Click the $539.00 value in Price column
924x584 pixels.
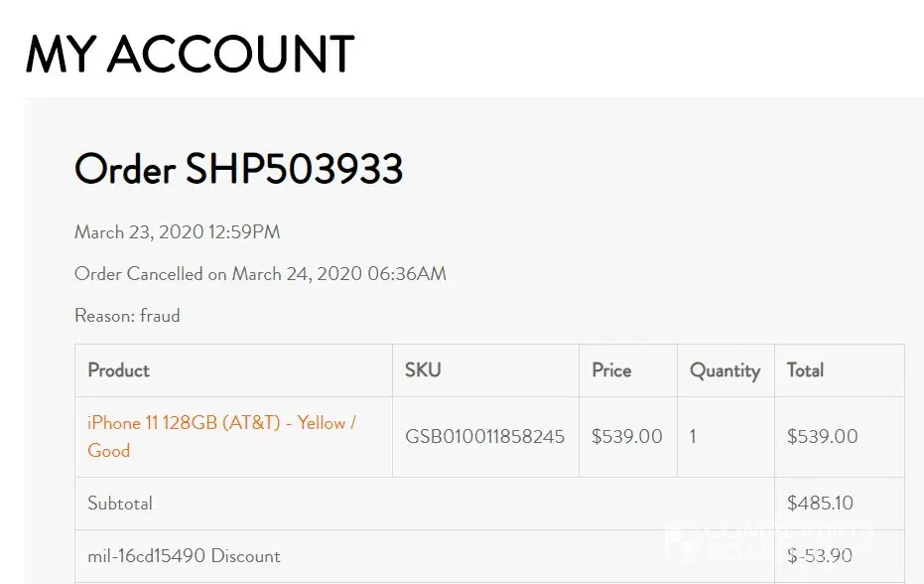point(626,437)
